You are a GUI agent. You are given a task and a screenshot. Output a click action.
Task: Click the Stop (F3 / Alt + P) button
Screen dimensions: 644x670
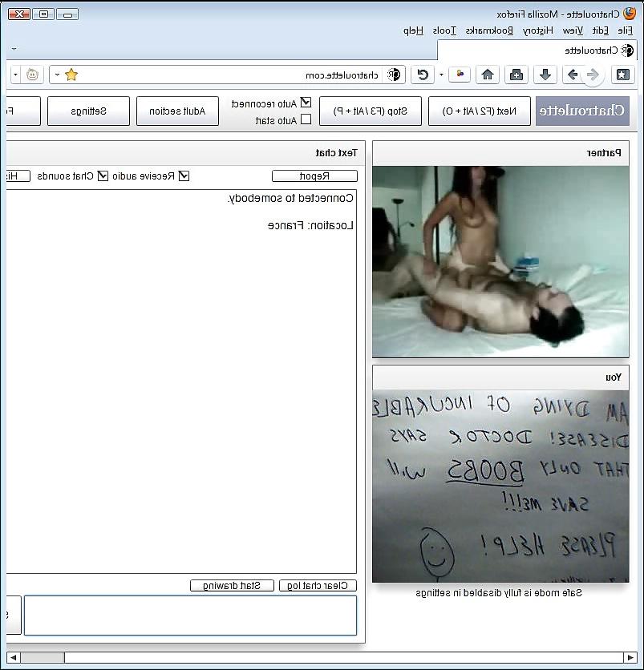371,111
